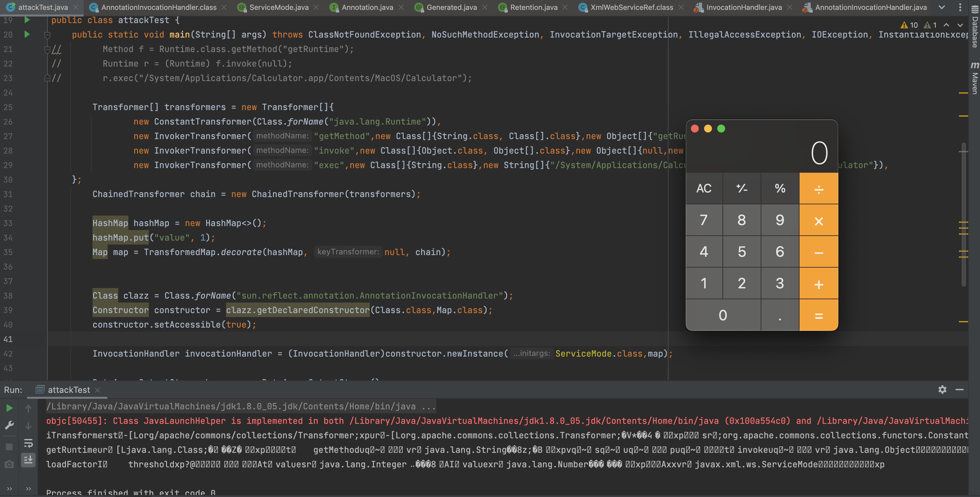Expand more run toolbar actions chevrons
The image size is (980, 497).
pyautogui.click(x=28, y=489)
